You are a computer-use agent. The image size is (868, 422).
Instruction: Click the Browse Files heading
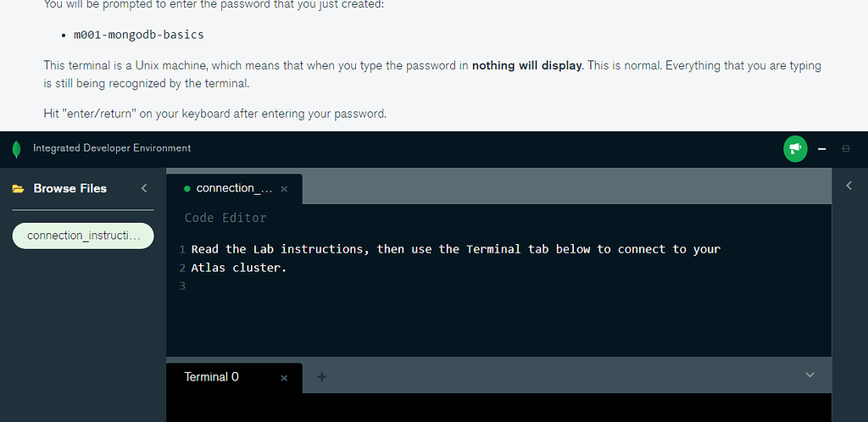[x=70, y=188]
